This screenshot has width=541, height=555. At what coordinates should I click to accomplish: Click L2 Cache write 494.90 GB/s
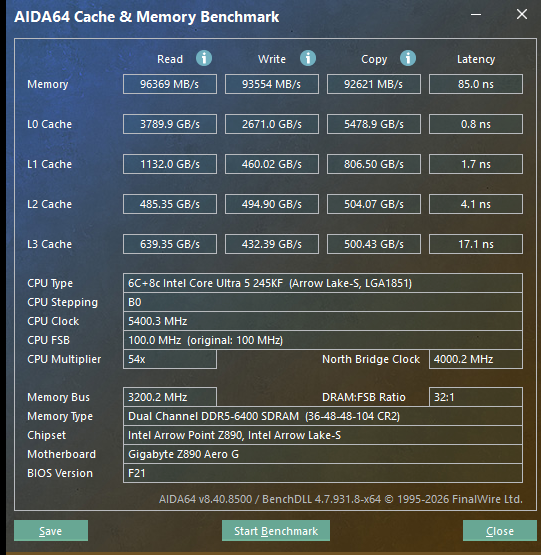(272, 204)
